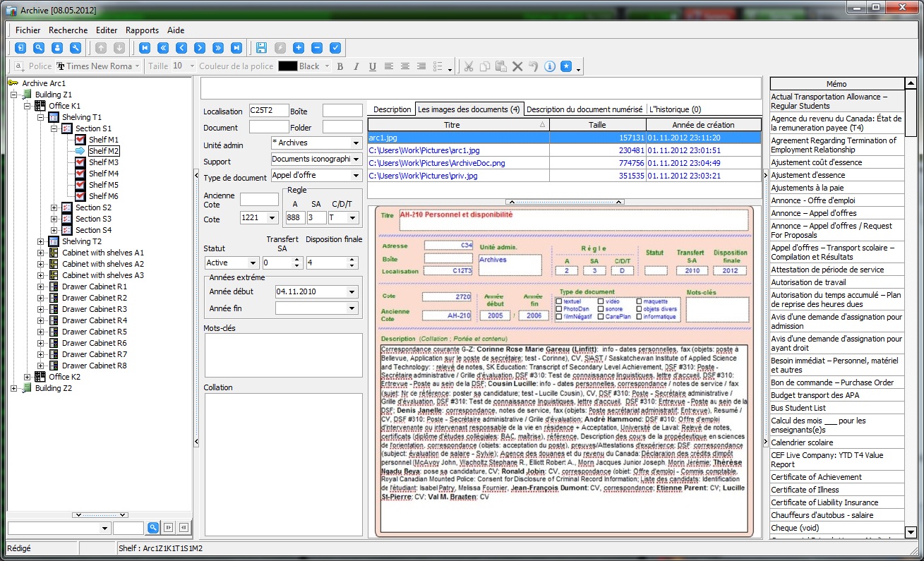This screenshot has height=561, width=924.
Task: Open the Rapports menu
Action: (x=142, y=30)
